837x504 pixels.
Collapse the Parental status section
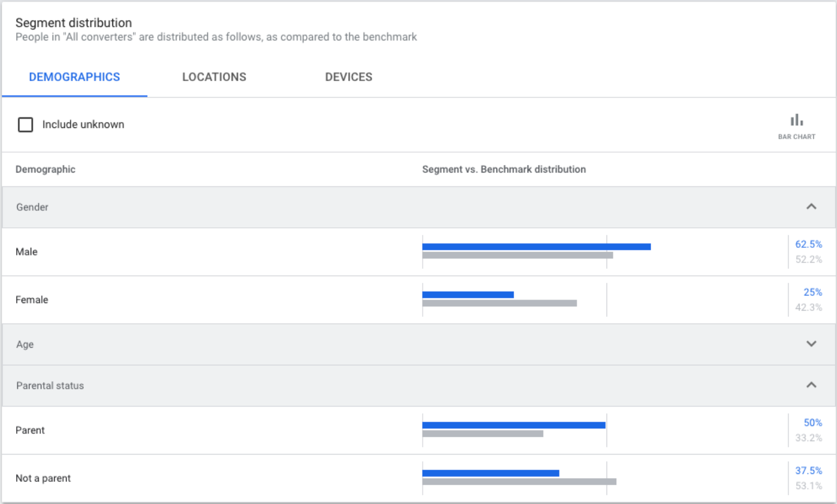pyautogui.click(x=811, y=385)
